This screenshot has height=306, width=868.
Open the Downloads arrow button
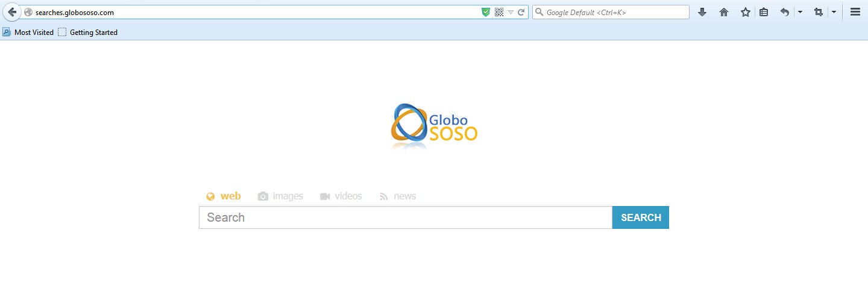click(702, 12)
